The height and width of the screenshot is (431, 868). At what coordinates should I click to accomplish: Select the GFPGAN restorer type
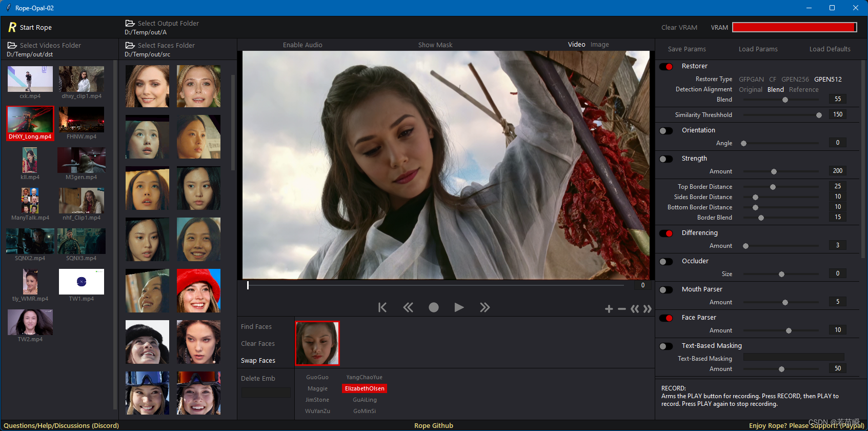[751, 79]
